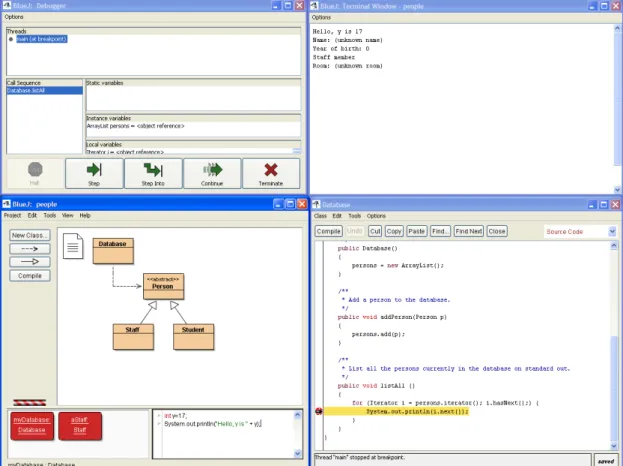Click the Database editor vertical scrollbar thumb
Viewport: 623px width, 466px height.
point(614,387)
